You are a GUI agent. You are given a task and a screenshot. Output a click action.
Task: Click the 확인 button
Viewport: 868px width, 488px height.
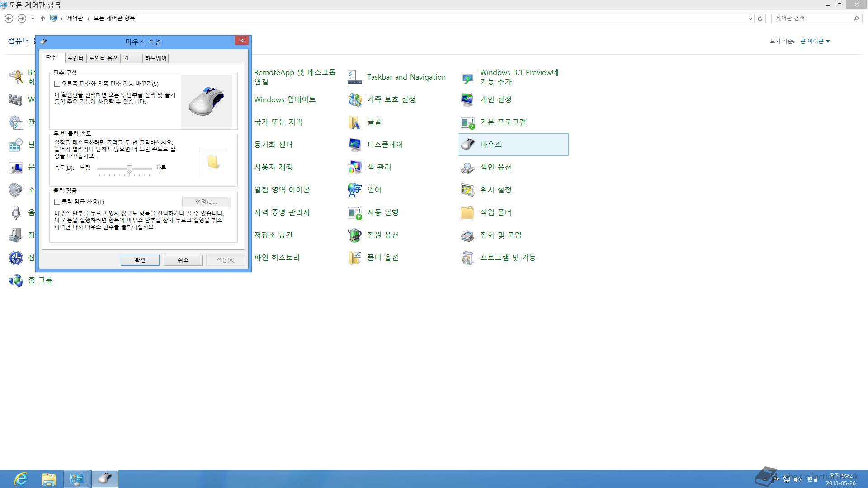point(140,260)
